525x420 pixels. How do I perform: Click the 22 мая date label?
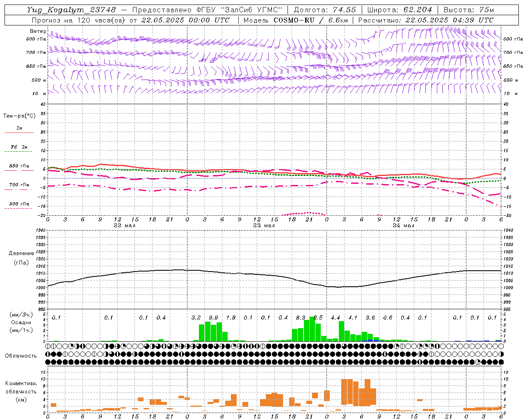coord(124,225)
